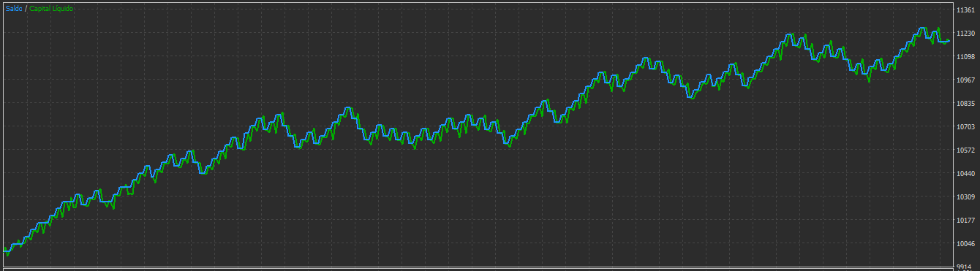Select the 10835 axis value

(966, 103)
